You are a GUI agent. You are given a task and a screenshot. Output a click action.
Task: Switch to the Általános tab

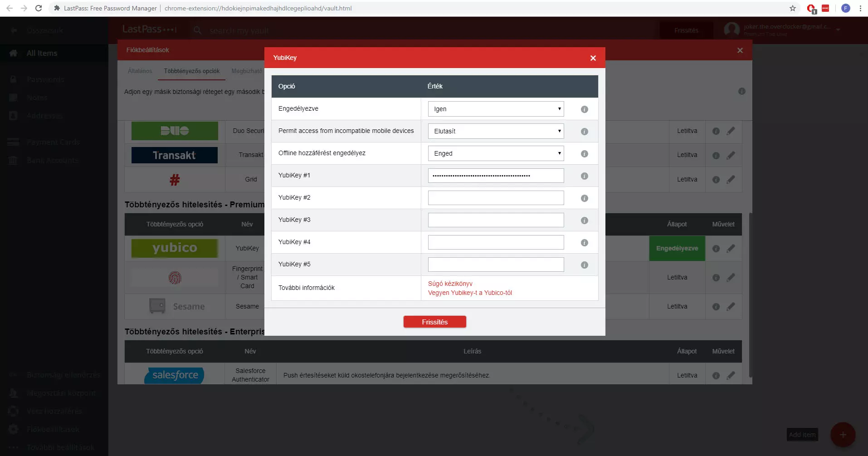point(140,71)
